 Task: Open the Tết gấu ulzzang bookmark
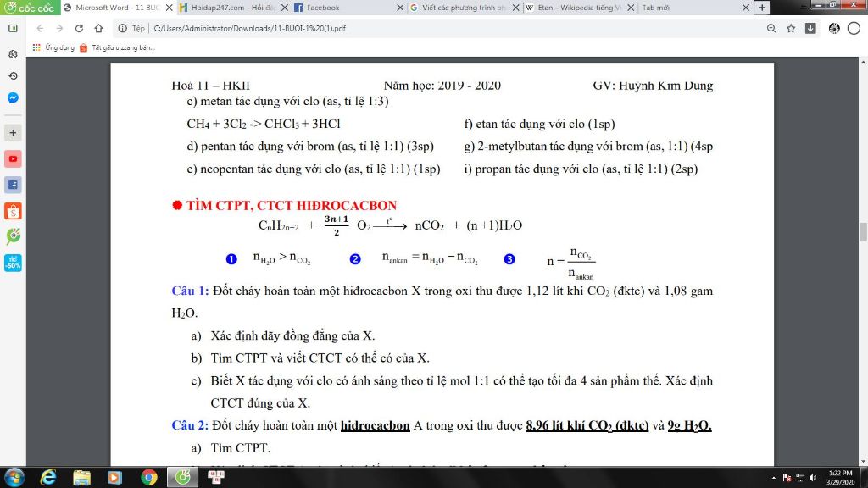coord(117,47)
